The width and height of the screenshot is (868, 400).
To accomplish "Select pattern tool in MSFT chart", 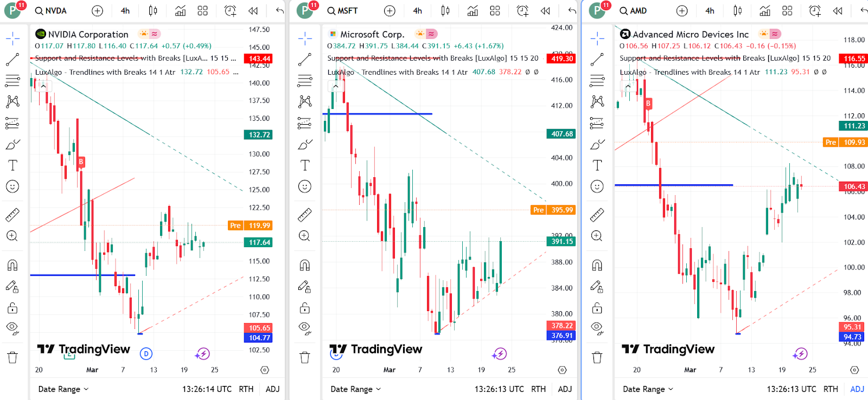I will [305, 101].
